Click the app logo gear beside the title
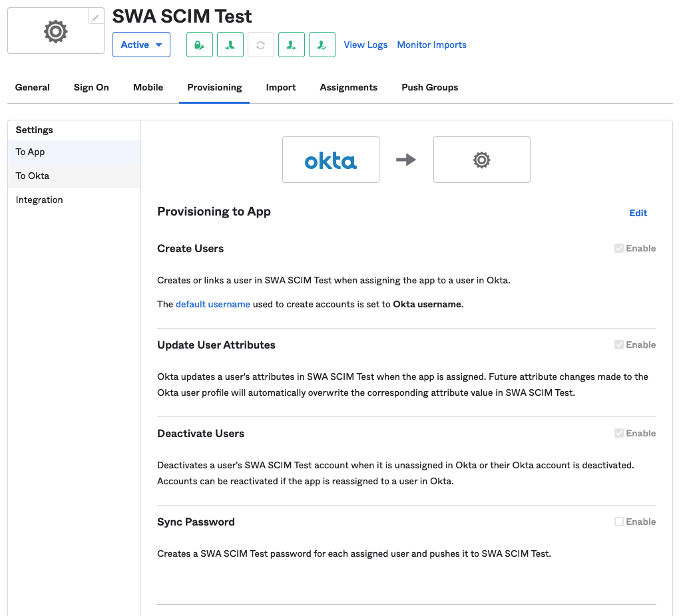The image size is (683, 616). tap(55, 31)
